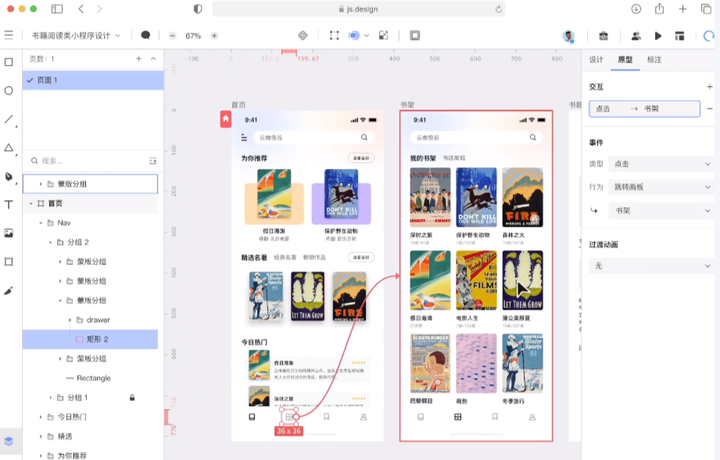Select the Triangle polygon tool
720x460 pixels.
9,148
